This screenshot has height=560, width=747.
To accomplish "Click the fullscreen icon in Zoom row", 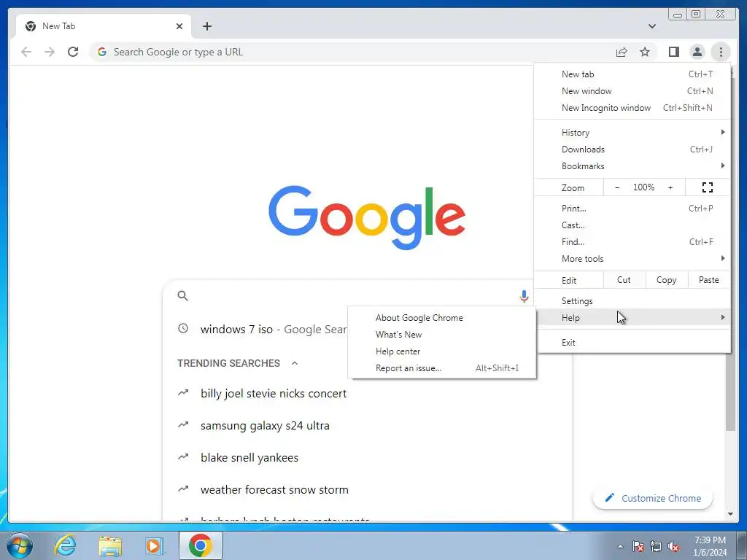I will pyautogui.click(x=708, y=187).
